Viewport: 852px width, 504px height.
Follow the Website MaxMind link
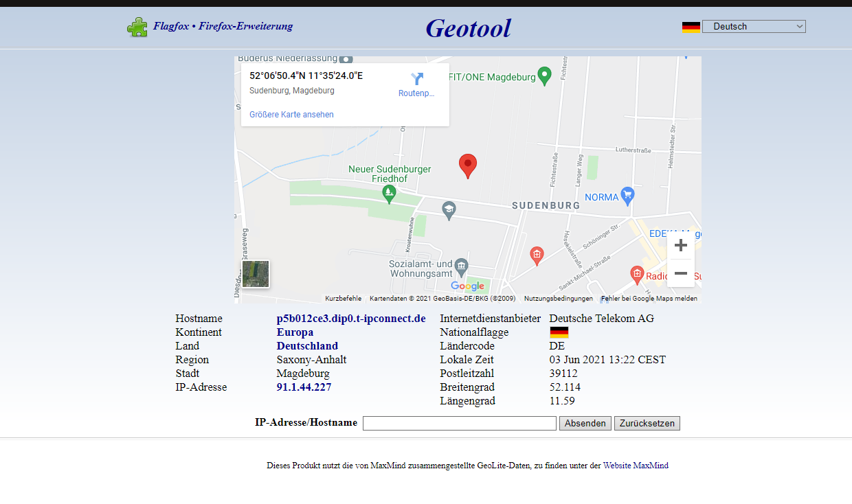click(636, 466)
